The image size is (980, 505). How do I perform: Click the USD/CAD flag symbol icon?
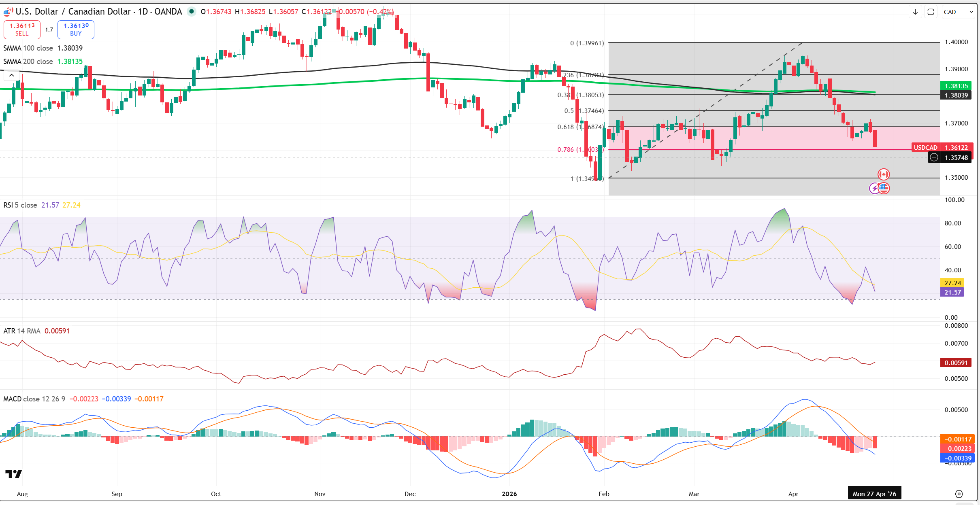8,11
